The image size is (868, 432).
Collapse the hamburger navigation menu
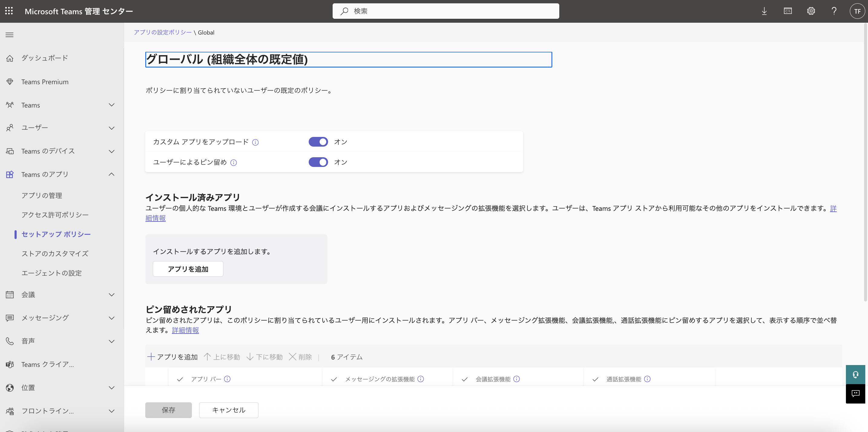tap(9, 35)
